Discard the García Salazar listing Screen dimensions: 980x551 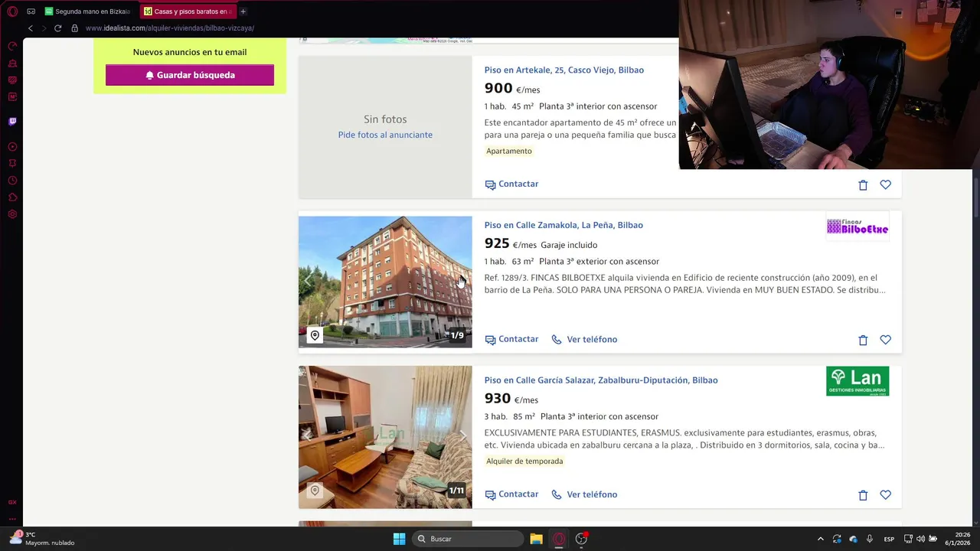click(x=863, y=495)
